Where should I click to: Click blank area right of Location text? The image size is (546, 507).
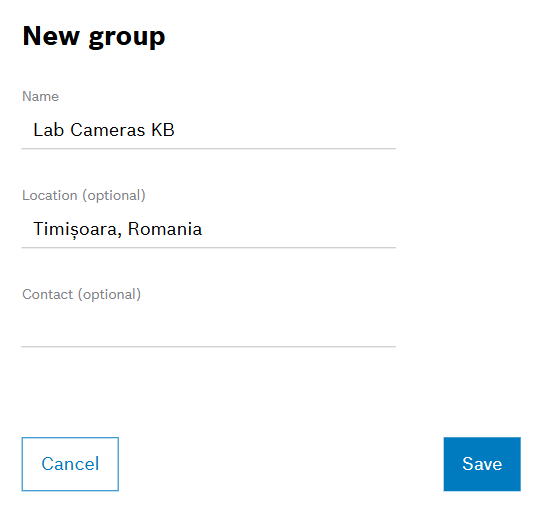click(299, 229)
